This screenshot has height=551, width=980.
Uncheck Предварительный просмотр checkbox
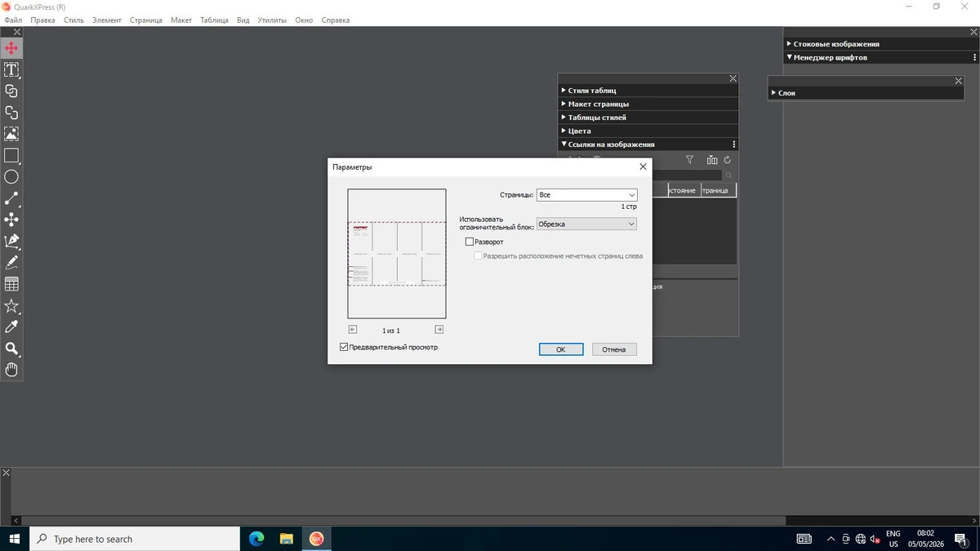(344, 347)
